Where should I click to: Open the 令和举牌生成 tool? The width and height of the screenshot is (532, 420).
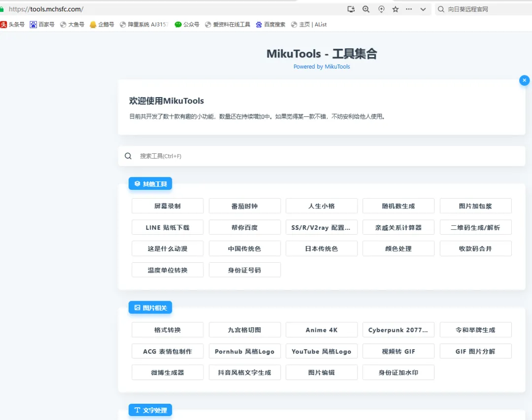click(x=476, y=330)
